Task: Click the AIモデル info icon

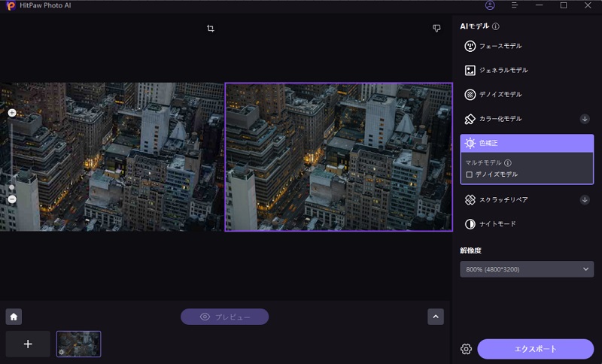Action: tap(496, 26)
